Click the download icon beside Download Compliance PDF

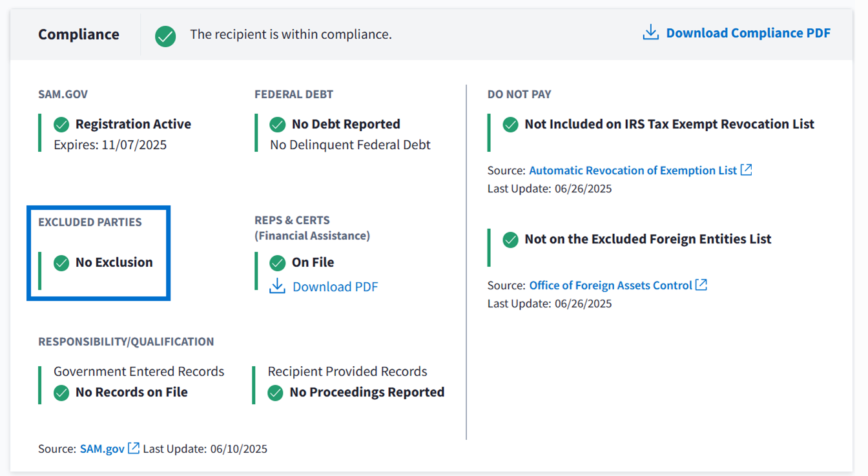[x=650, y=33]
